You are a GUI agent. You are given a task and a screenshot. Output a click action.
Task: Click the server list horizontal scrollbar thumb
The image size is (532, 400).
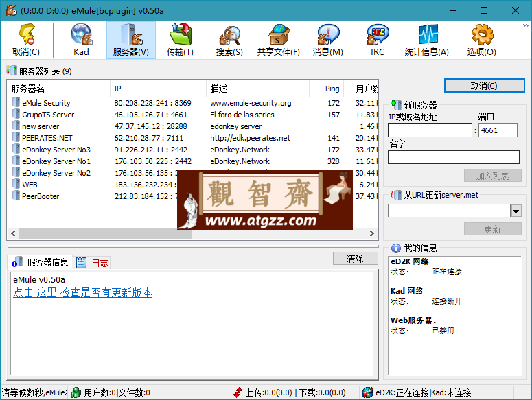click(x=105, y=233)
